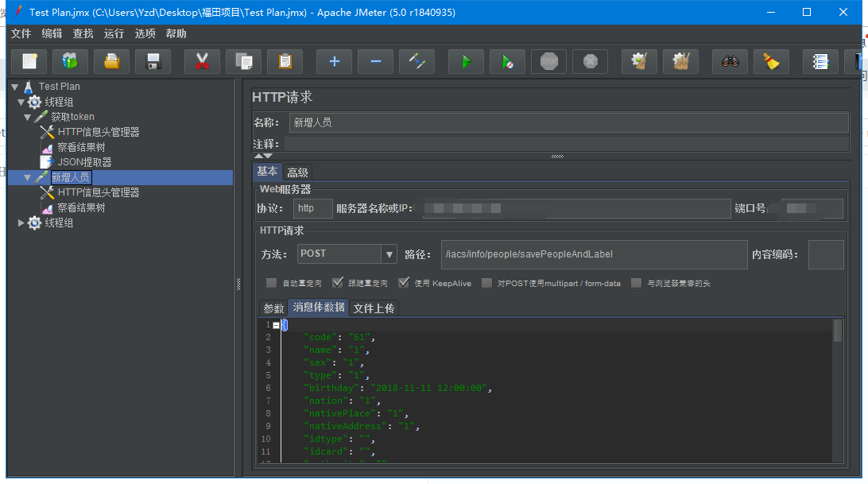
Task: Select 察看结果树 under 获取token
Action: coord(81,147)
